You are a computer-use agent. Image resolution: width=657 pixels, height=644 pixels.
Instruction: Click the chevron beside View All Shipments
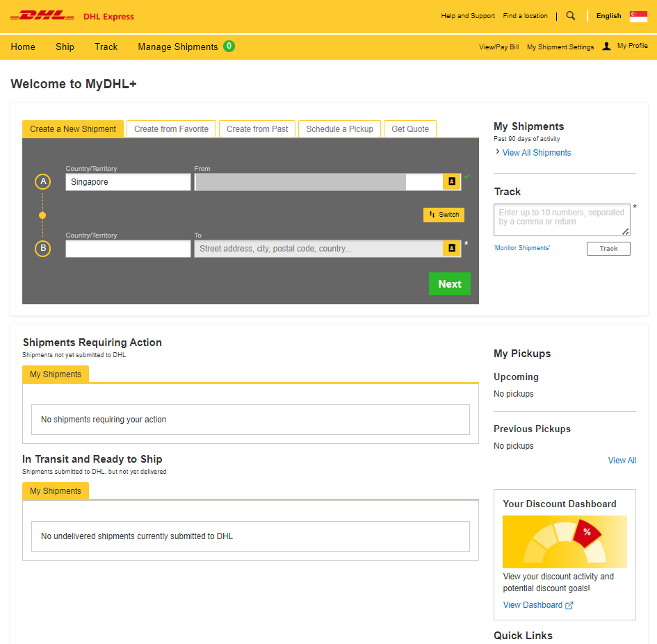click(x=497, y=151)
